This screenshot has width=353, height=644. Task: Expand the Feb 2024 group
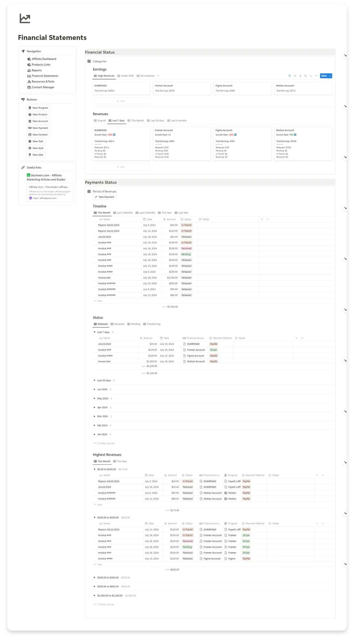[95, 425]
